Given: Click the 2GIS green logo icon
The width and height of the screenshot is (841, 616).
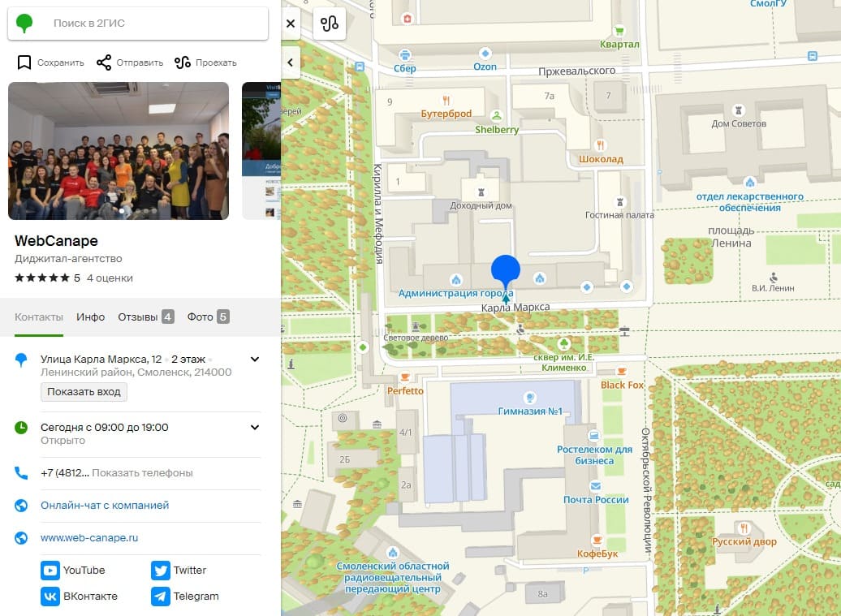Looking at the screenshot, I should pos(25,24).
